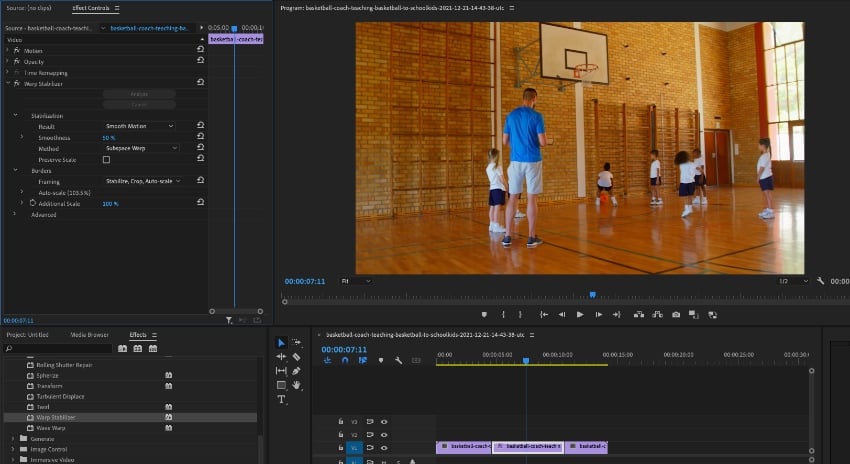Screen dimensions: 850x464
Task: Expand Motion effect properties
Action: tap(8, 50)
